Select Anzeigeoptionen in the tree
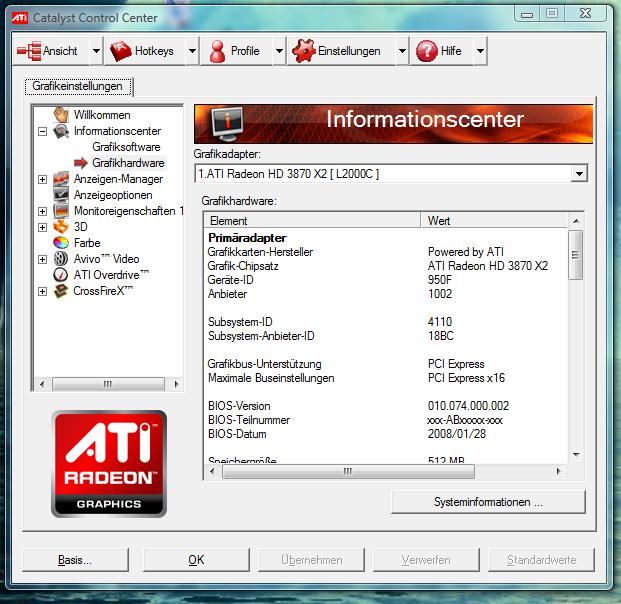Image resolution: width=621 pixels, height=604 pixels. coord(113,195)
